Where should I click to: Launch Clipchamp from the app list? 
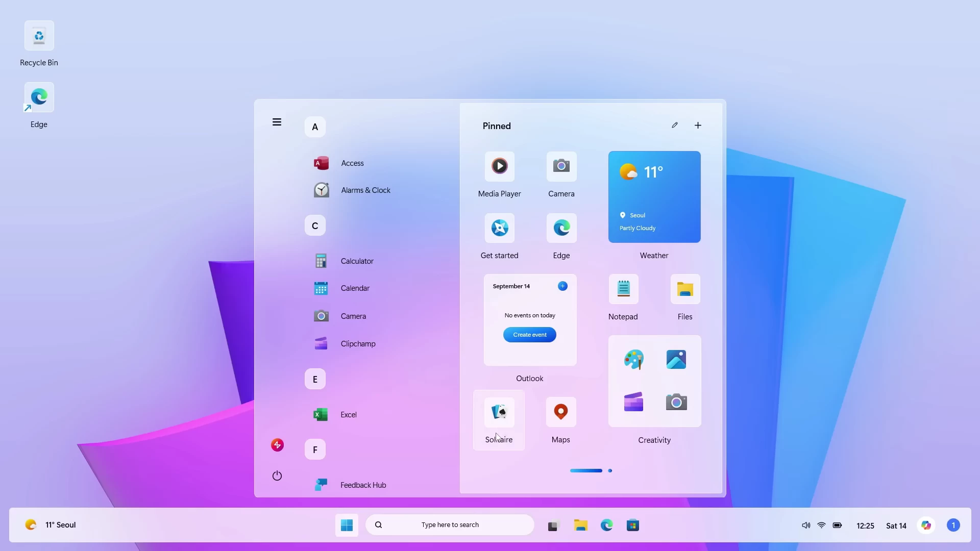coord(358,343)
